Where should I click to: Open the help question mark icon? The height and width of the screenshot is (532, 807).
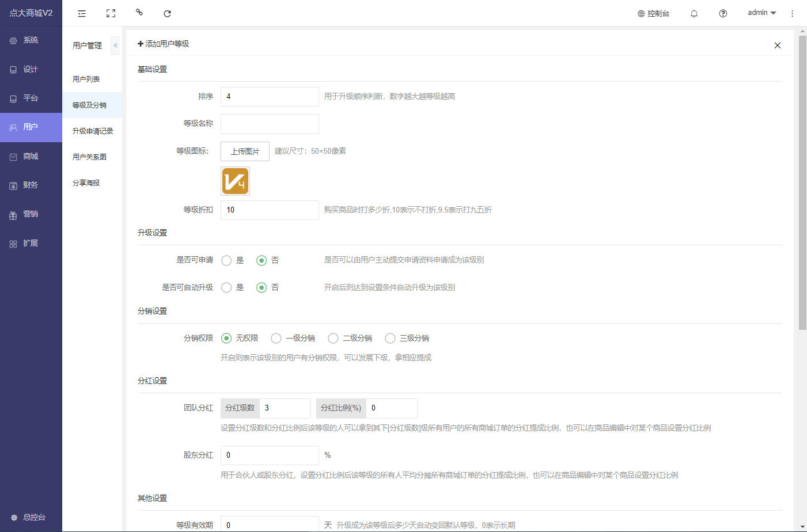coord(723,13)
